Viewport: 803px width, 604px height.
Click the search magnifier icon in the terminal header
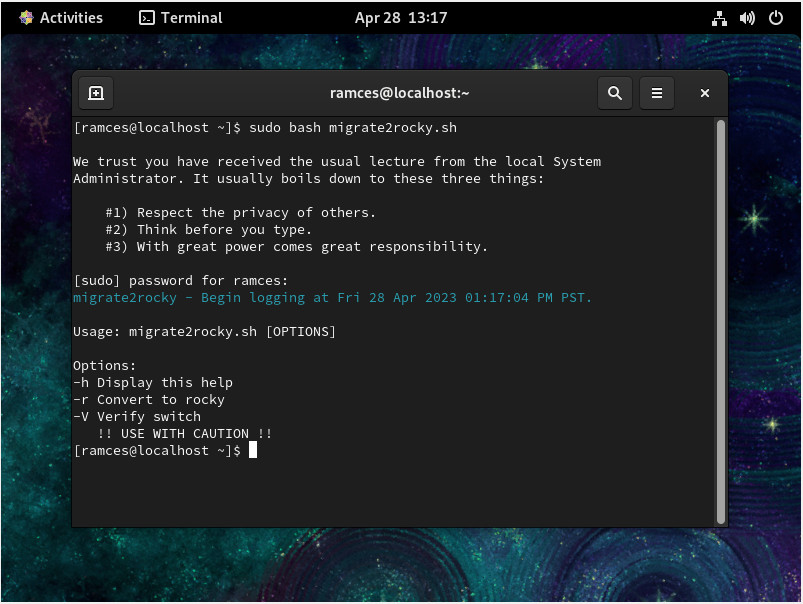[x=615, y=92]
